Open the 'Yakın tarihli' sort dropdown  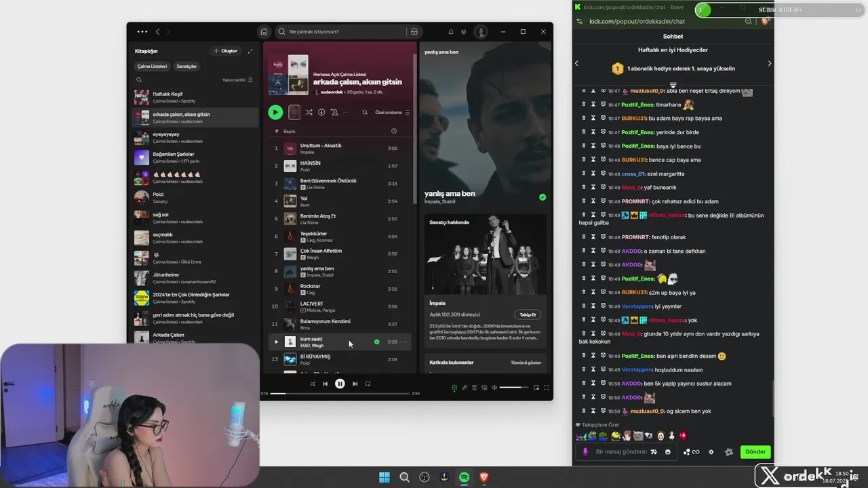pos(237,80)
